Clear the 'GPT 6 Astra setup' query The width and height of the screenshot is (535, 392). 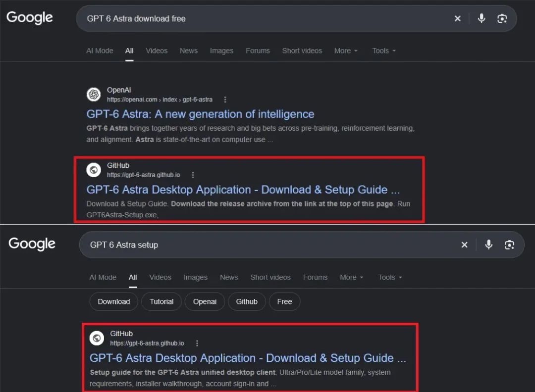[464, 245]
